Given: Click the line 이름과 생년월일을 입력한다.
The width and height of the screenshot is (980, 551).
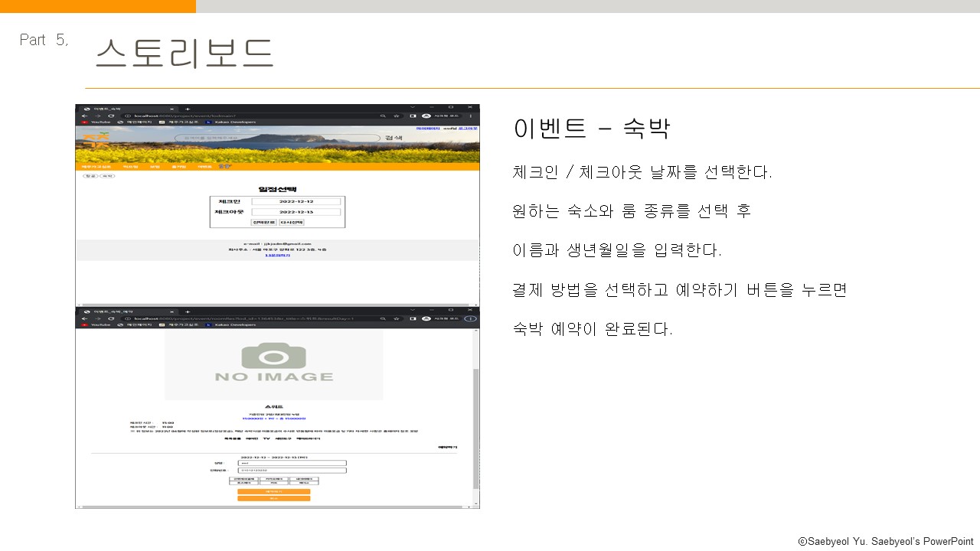Looking at the screenshot, I should 617,249.
